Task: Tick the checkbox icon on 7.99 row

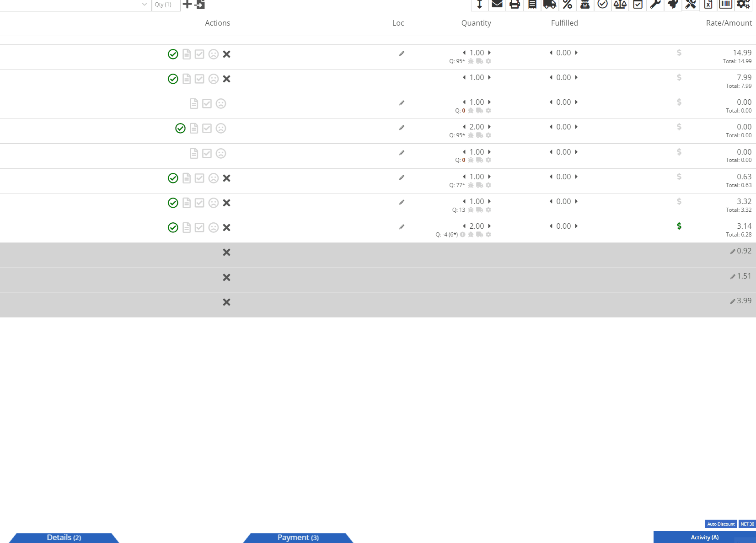Action: 199,79
